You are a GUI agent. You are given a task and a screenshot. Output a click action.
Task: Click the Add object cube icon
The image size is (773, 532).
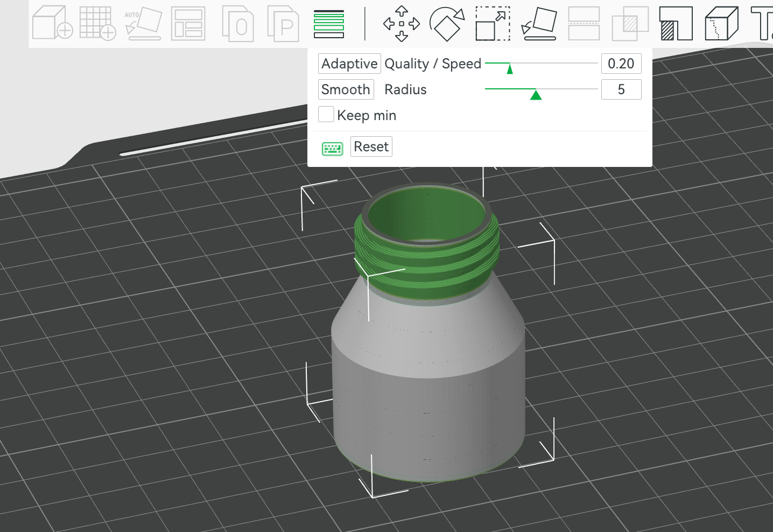tap(52, 24)
